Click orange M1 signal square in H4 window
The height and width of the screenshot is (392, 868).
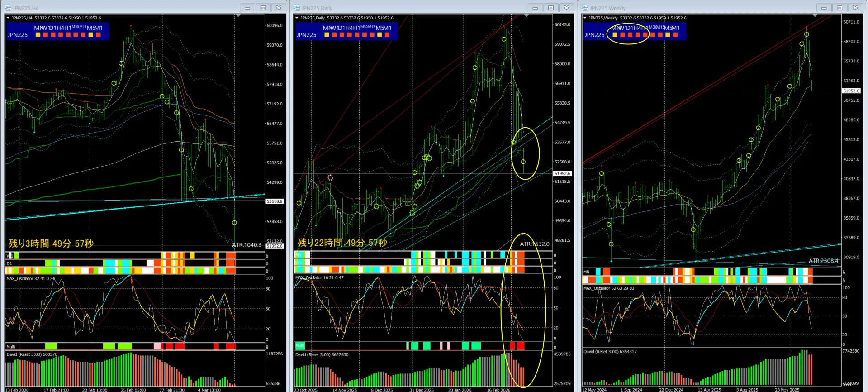98,35
